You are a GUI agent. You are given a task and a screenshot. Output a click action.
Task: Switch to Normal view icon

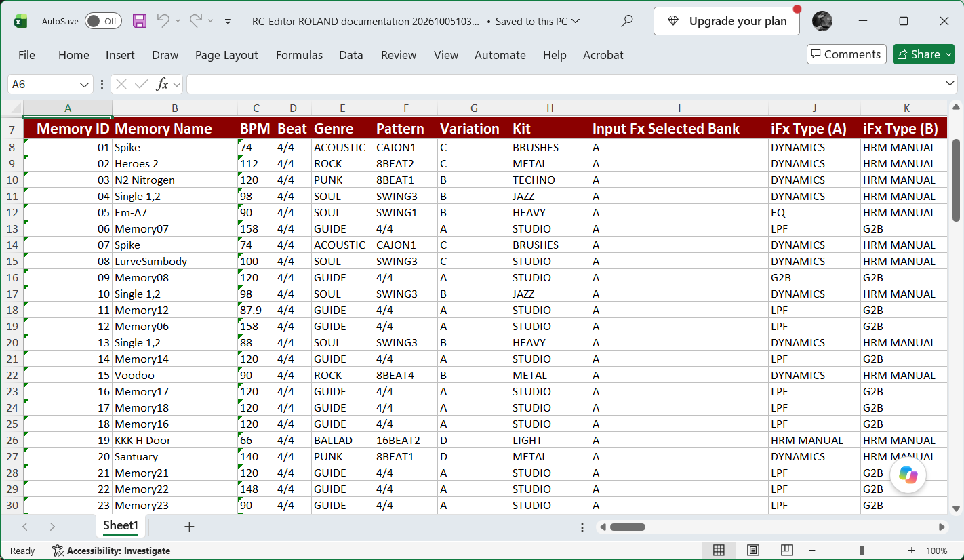[x=719, y=550]
